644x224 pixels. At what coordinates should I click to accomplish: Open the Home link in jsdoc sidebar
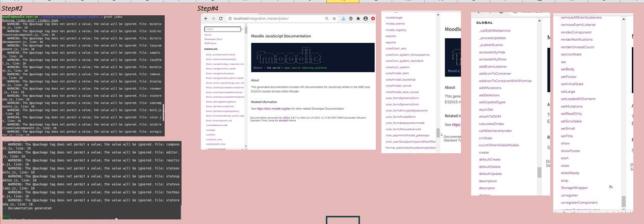tap(208, 35)
